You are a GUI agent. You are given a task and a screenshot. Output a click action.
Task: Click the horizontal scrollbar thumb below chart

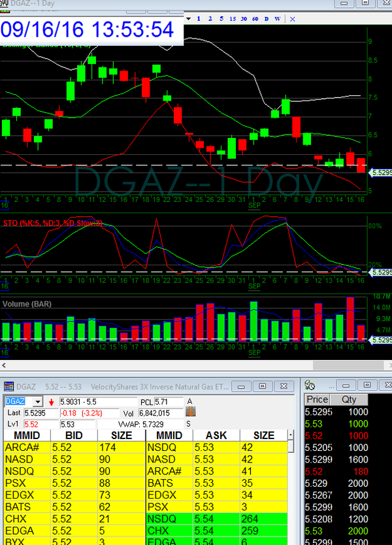tap(348, 365)
